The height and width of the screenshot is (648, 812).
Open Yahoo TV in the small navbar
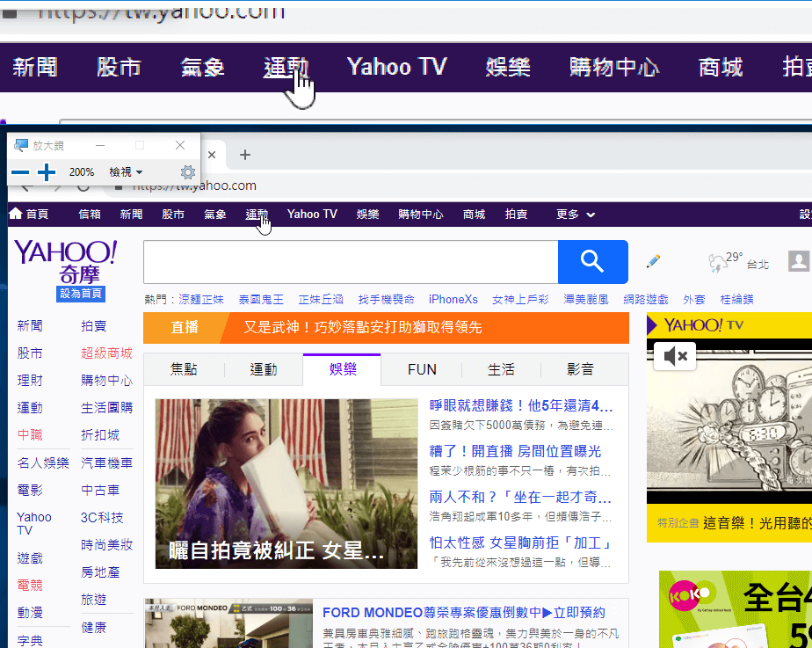click(312, 214)
